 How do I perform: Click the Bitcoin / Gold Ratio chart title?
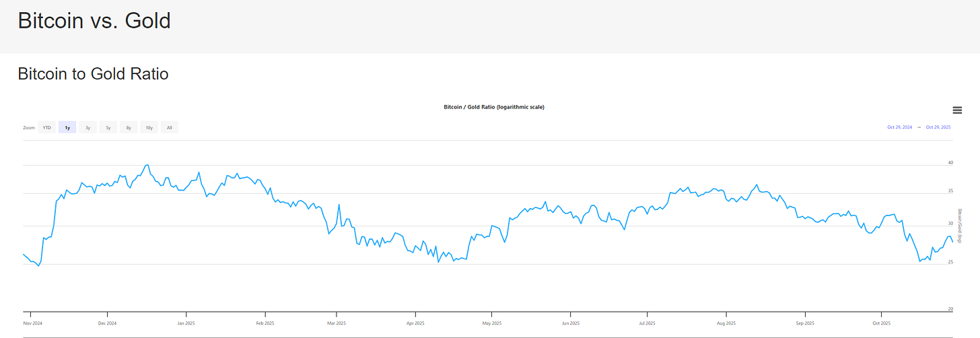494,107
